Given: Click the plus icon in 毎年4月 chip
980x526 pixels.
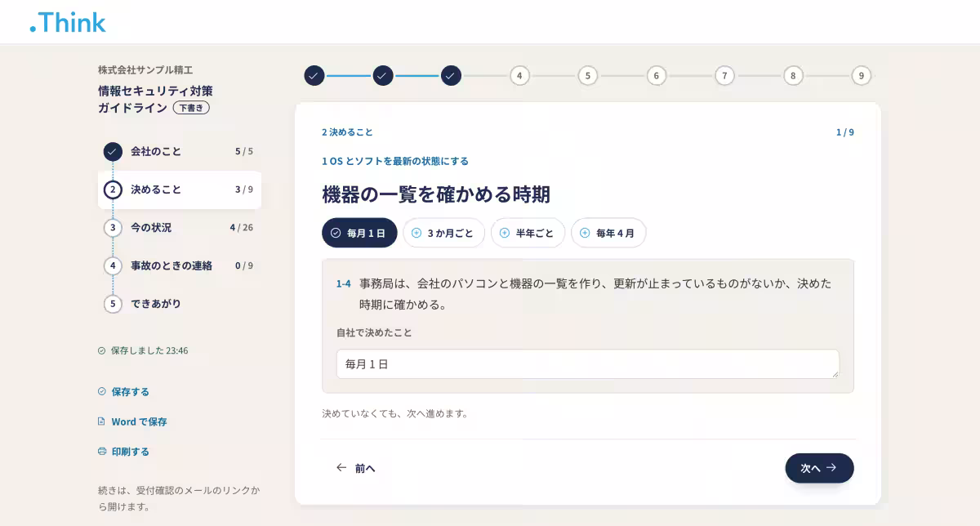Looking at the screenshot, I should 585,233.
